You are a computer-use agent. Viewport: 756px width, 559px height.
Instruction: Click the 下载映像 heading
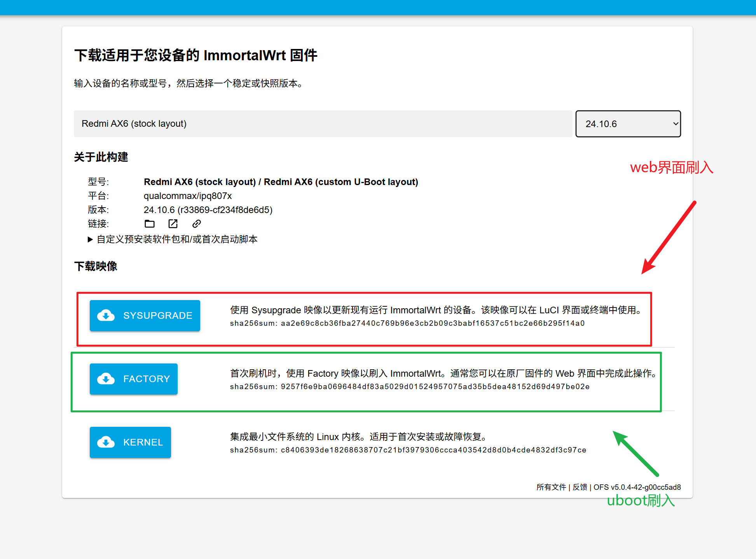tap(96, 266)
